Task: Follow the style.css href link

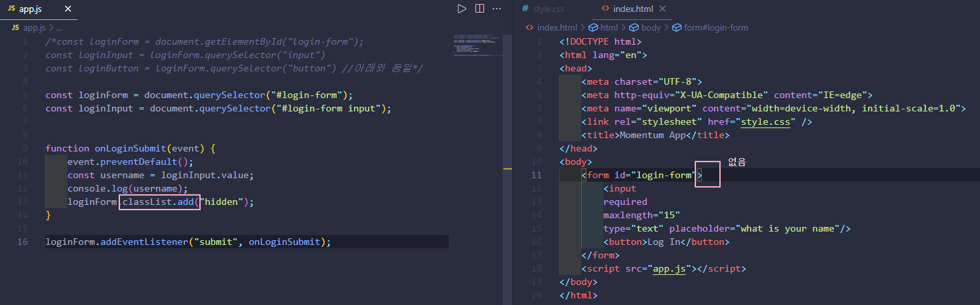Action: 765,121
